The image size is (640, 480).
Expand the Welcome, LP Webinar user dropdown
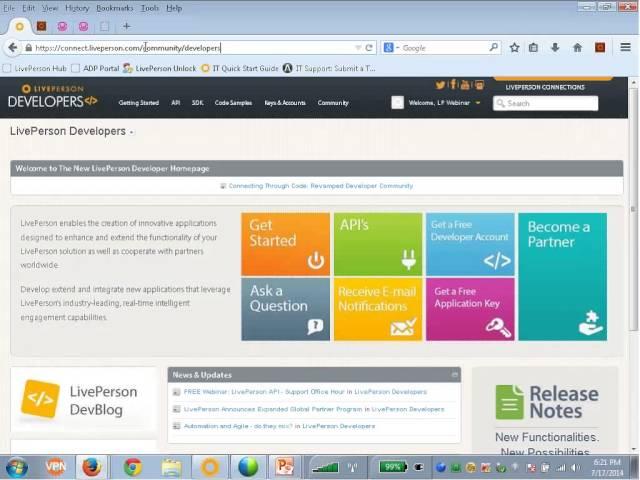(478, 103)
